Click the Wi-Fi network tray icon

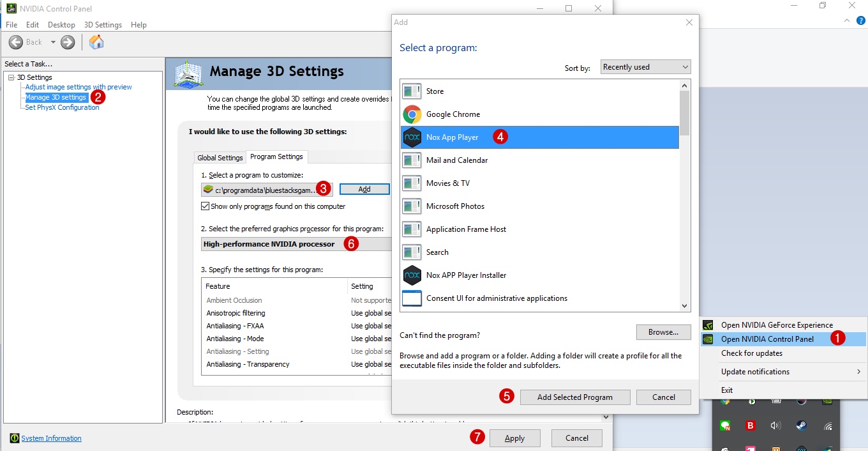(828, 425)
